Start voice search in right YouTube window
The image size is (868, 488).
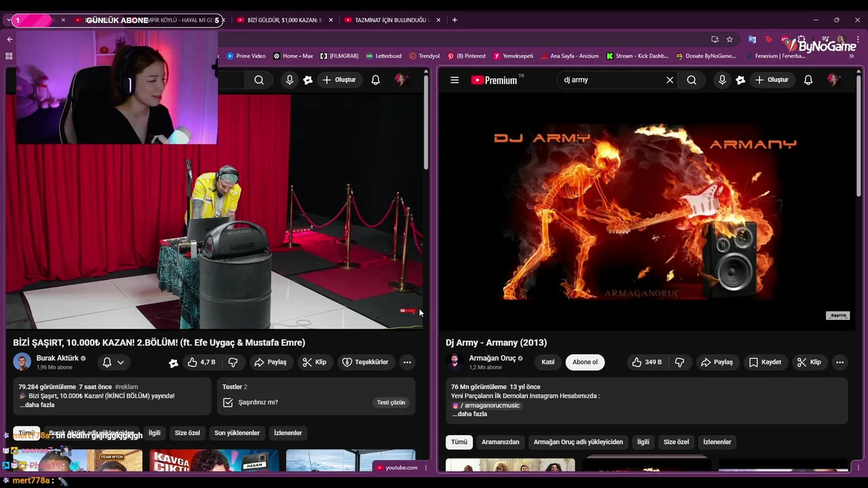click(722, 80)
